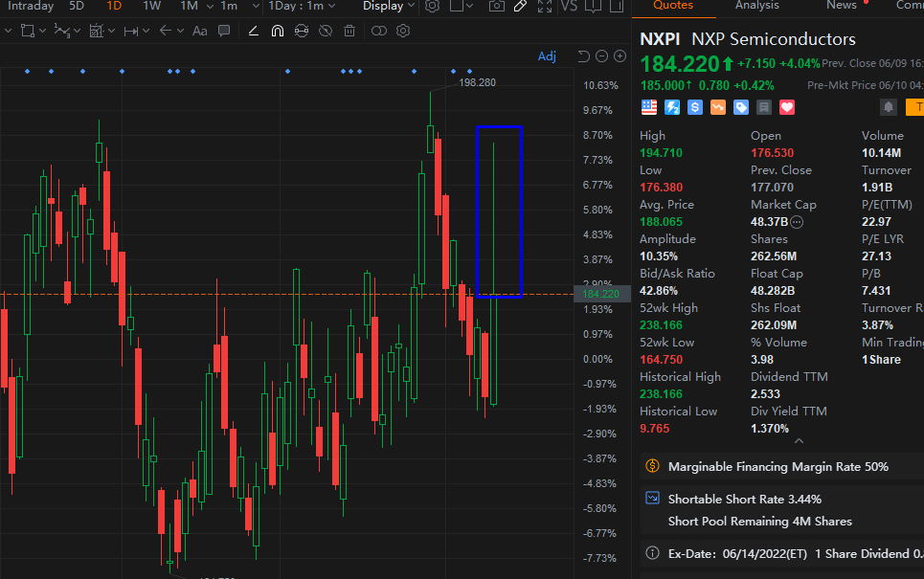The image size is (924, 579).
Task: Select the arrow drawing tool
Action: click(x=166, y=31)
